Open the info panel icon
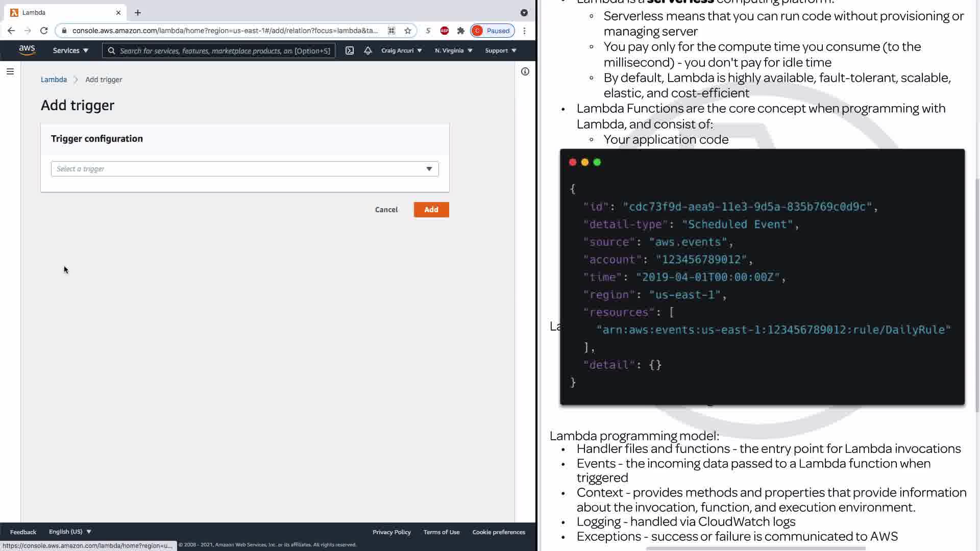Image resolution: width=980 pixels, height=551 pixels. (525, 71)
